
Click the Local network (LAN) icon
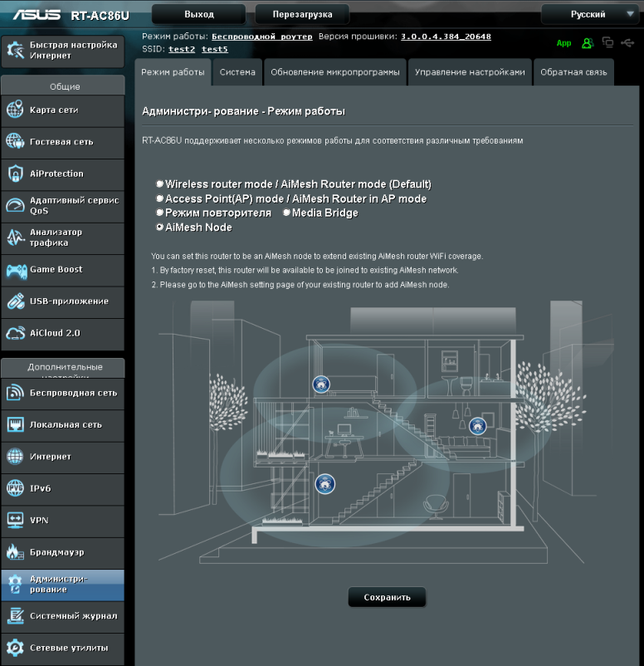click(15, 424)
